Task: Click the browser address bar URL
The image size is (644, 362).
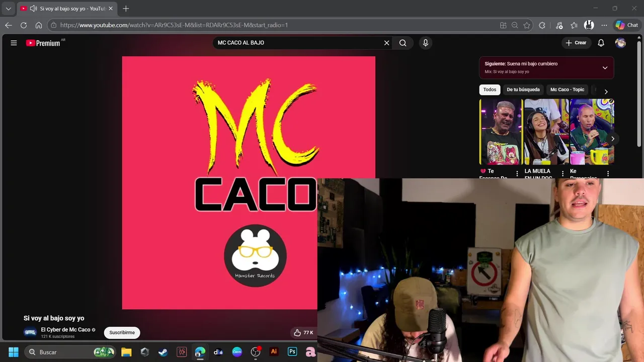Action: coord(174,25)
